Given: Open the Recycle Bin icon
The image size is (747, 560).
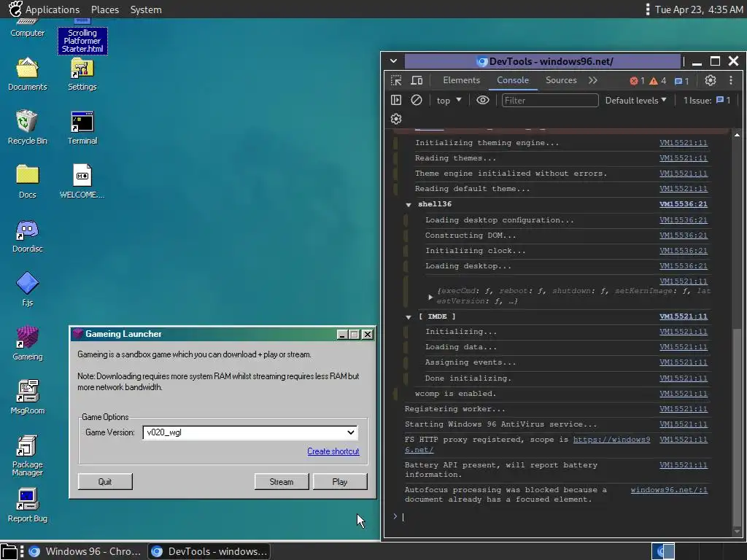Looking at the screenshot, I should [x=27, y=128].
